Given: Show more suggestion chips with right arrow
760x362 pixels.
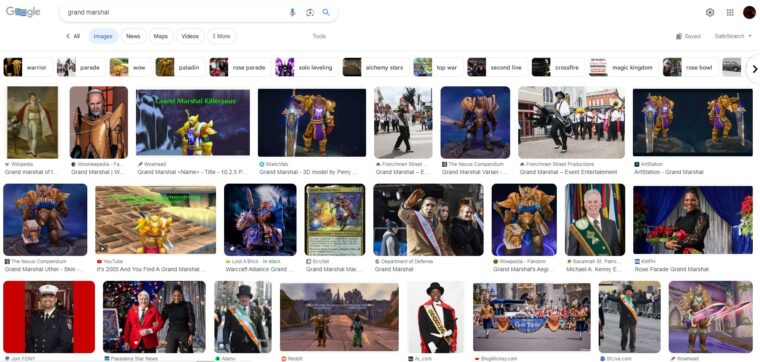Looking at the screenshot, I should coord(754,69).
